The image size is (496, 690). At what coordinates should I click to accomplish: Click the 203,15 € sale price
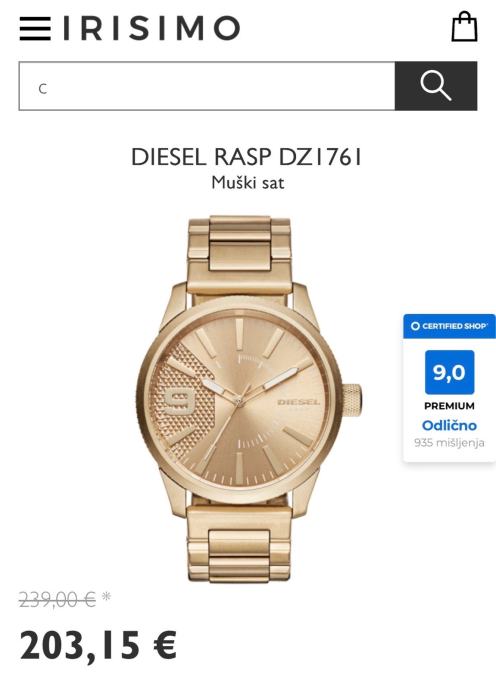(x=98, y=646)
